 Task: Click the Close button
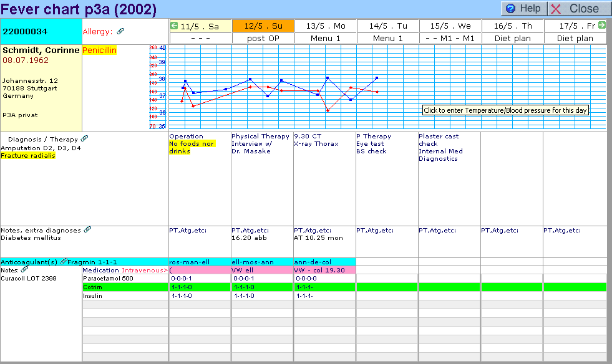coord(577,9)
